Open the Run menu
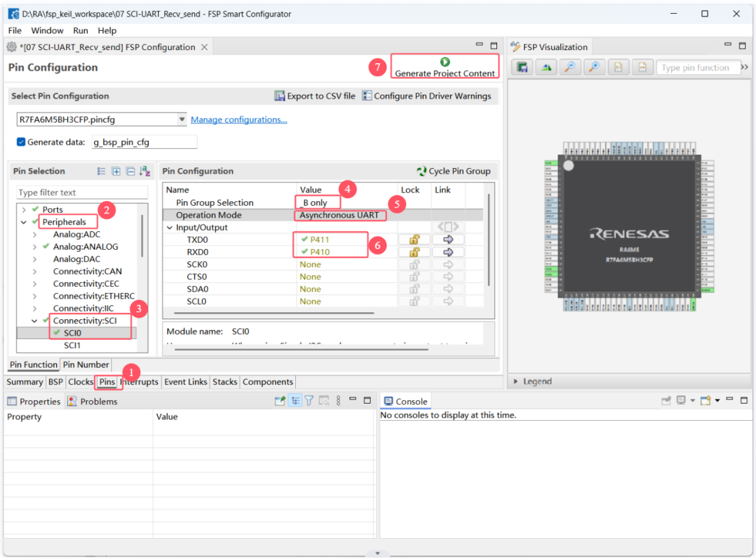 [80, 30]
